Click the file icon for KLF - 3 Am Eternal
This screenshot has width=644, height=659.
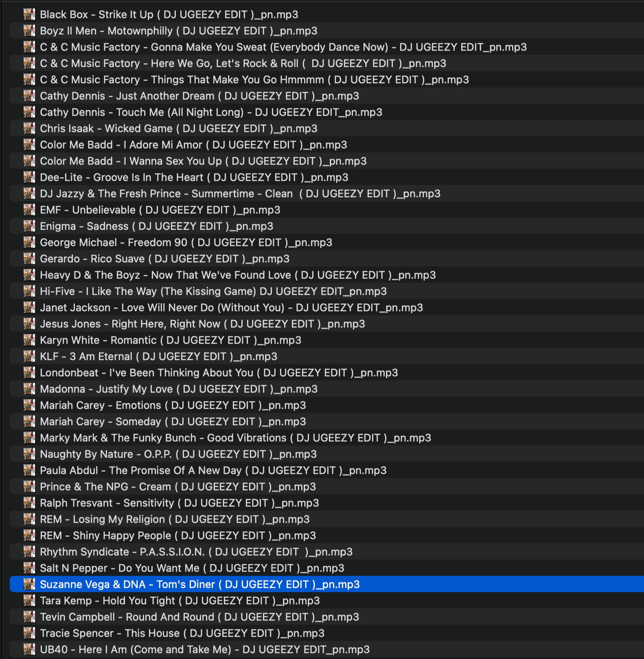point(29,356)
